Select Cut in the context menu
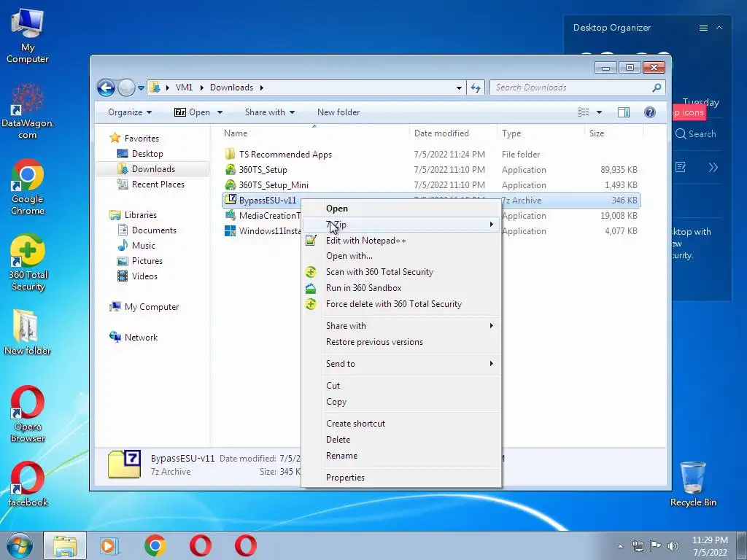The image size is (747, 560). pos(401,386)
